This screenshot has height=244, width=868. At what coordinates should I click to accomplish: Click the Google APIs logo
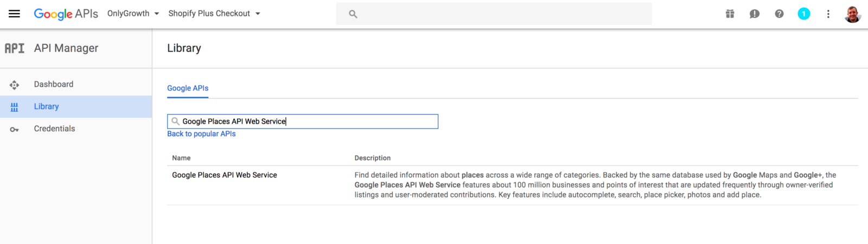coord(66,14)
